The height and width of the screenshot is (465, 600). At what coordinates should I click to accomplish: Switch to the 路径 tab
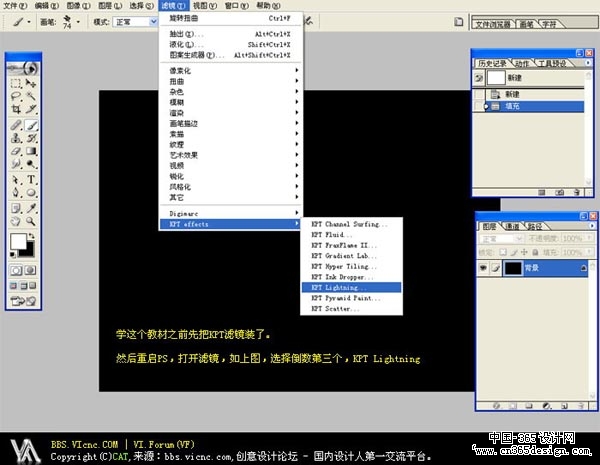pyautogui.click(x=535, y=227)
